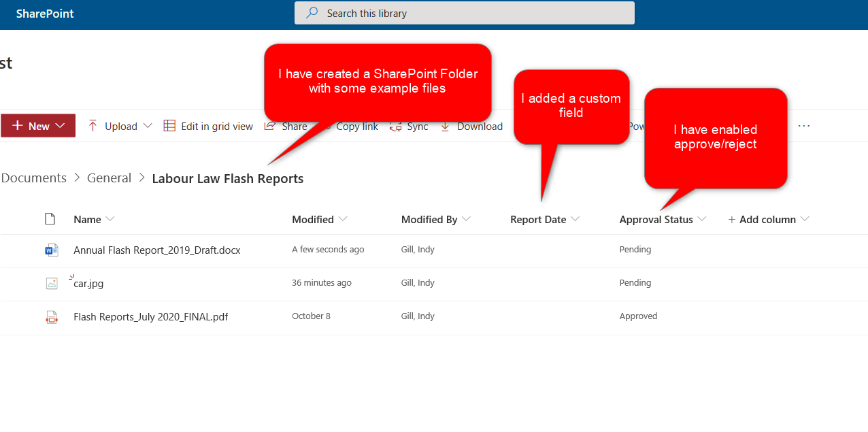
Task: Open the Modified column sort dropdown
Action: tap(343, 219)
